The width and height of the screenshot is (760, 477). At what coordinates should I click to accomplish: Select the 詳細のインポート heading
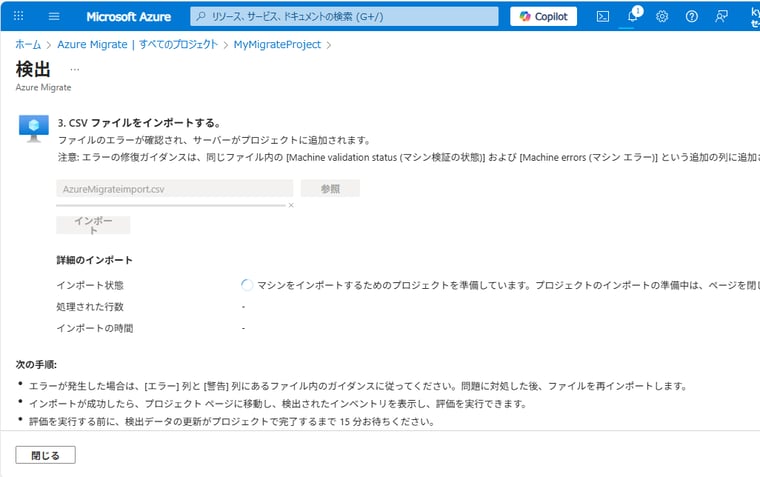[x=95, y=260]
